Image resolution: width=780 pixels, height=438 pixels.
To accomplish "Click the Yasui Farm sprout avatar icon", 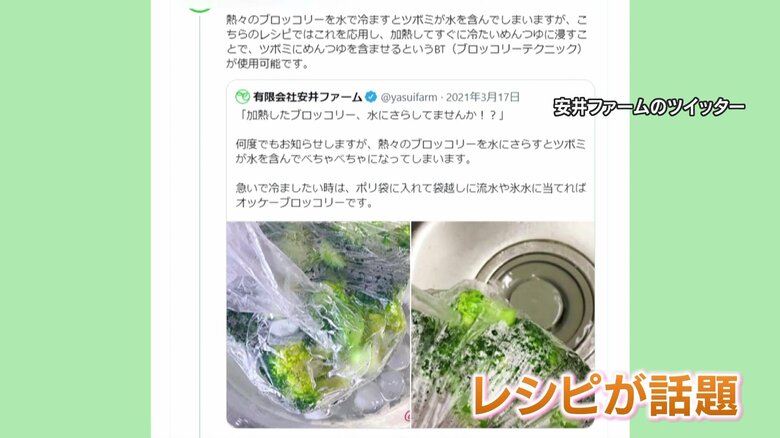I will coord(242,97).
